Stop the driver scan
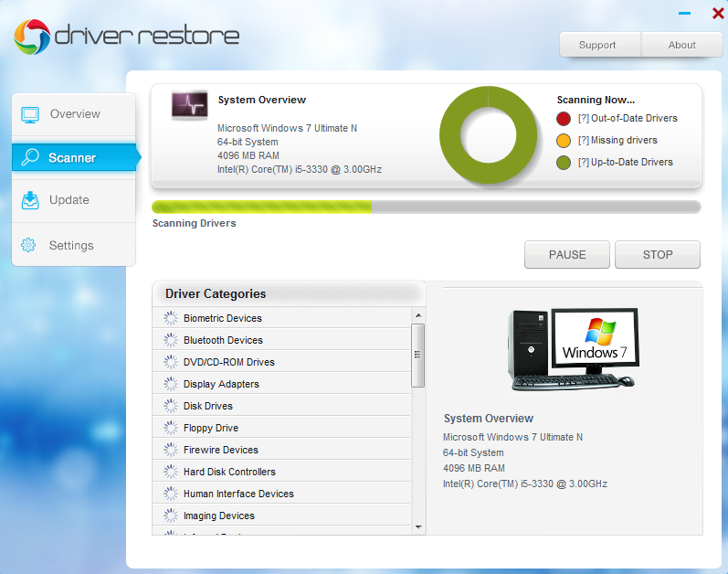This screenshot has width=728, height=574. click(658, 254)
